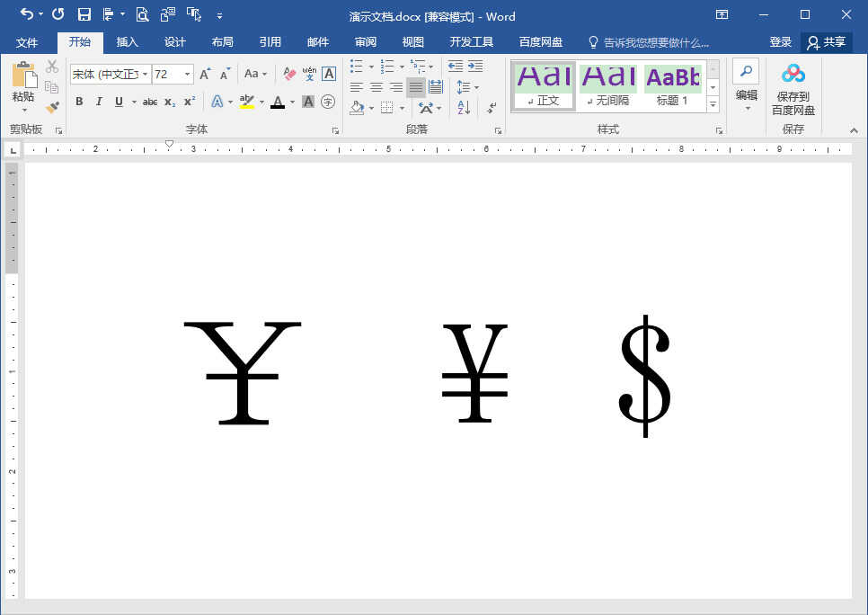Viewport: 868px width, 615px height.
Task: Apply the 无间隔 No Spacing style
Action: coord(607,86)
